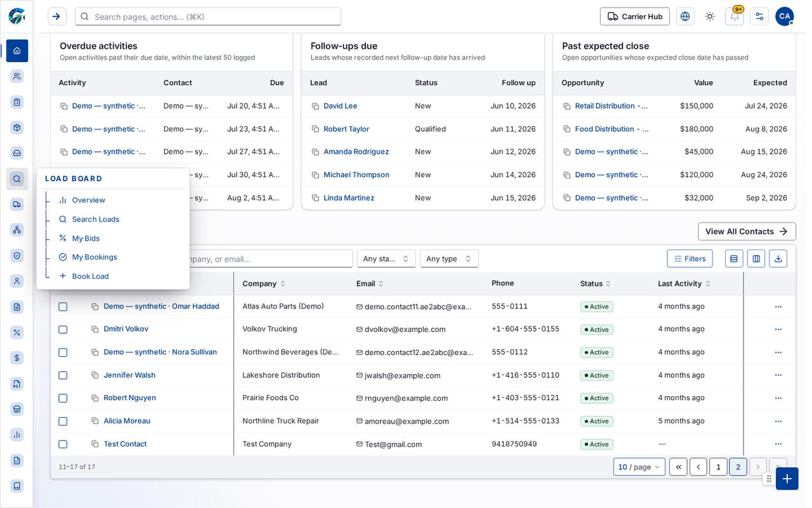Choose Overview in the Load Board menu

(x=88, y=200)
